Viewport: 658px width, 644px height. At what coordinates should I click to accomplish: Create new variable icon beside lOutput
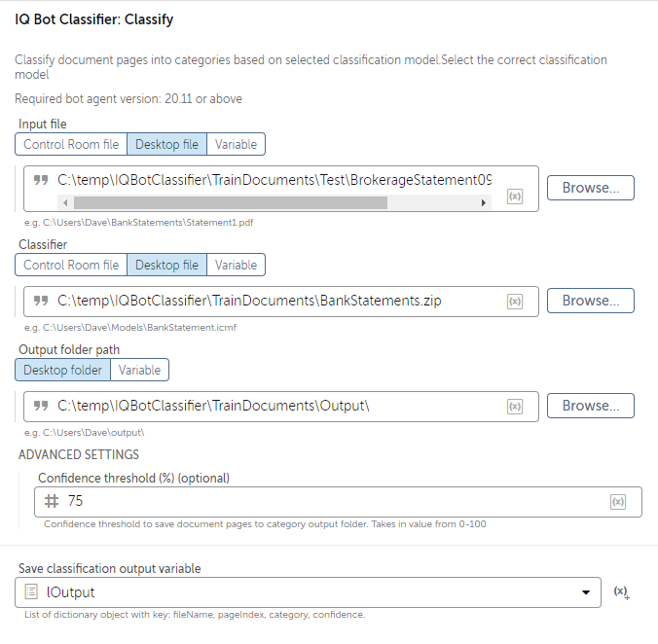[x=621, y=592]
